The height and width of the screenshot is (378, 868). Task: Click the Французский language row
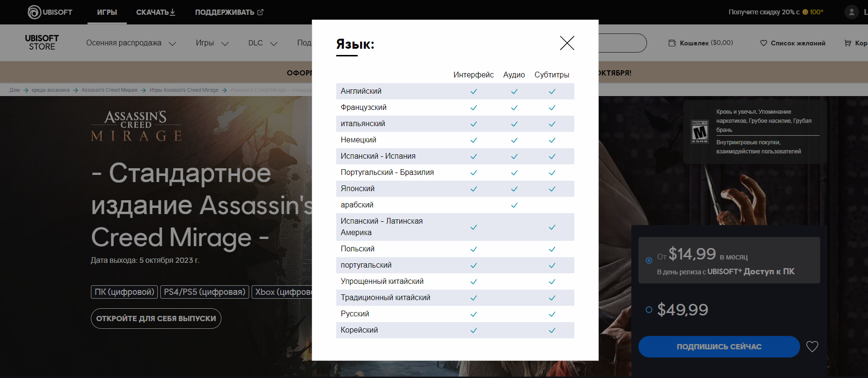(x=455, y=108)
